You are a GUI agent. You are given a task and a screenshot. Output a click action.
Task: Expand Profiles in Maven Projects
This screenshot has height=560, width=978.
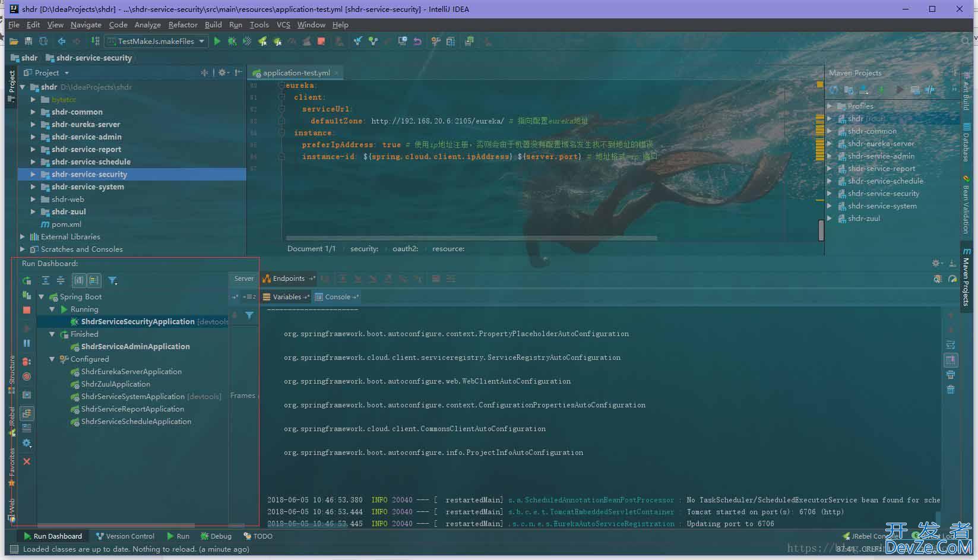[830, 106]
